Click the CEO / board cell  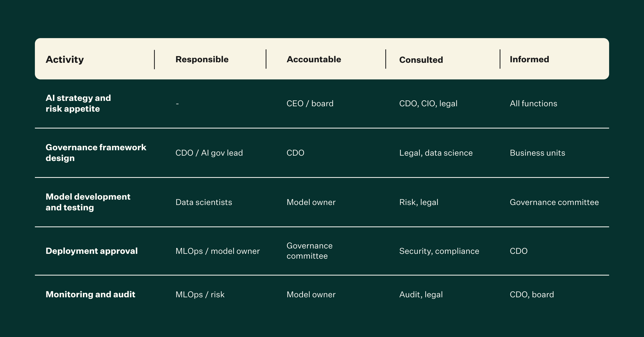coord(310,104)
